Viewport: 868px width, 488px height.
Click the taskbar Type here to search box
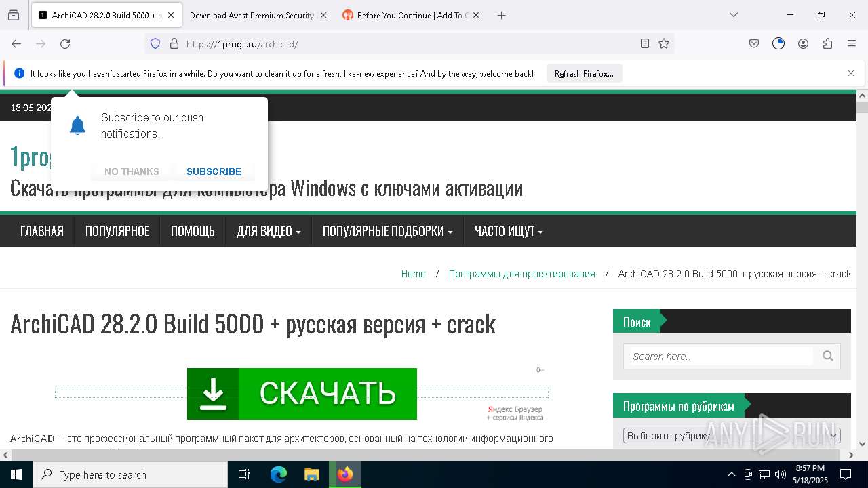[130, 474]
